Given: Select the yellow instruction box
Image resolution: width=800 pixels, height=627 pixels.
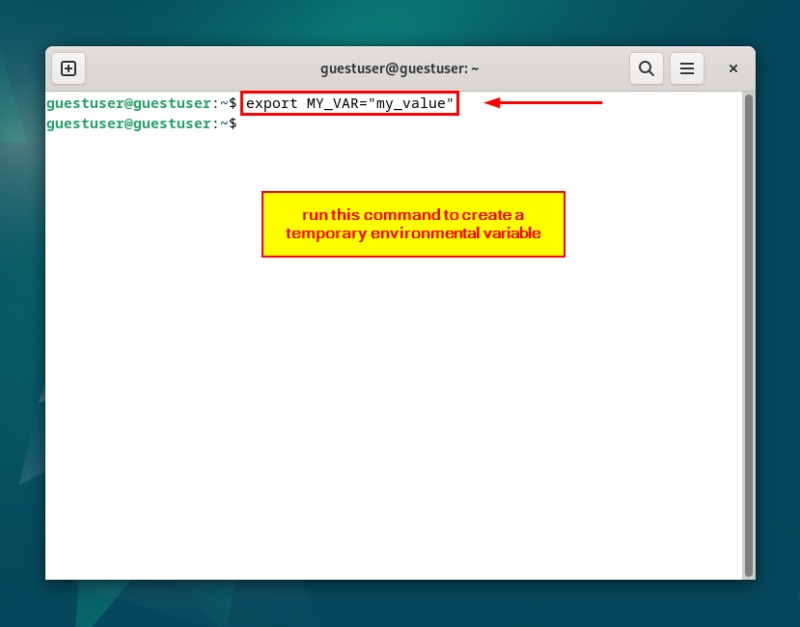Looking at the screenshot, I should (x=413, y=224).
